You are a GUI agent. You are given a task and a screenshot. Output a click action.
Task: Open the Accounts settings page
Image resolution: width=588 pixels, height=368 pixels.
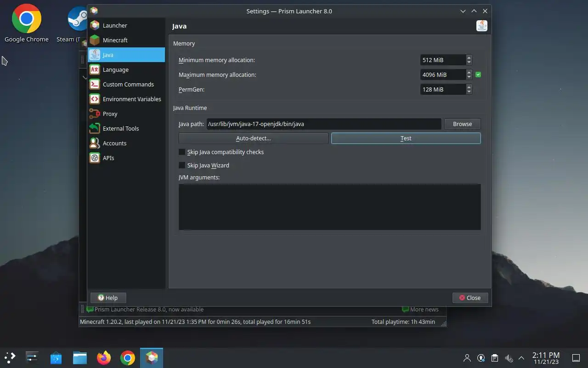pyautogui.click(x=126, y=143)
